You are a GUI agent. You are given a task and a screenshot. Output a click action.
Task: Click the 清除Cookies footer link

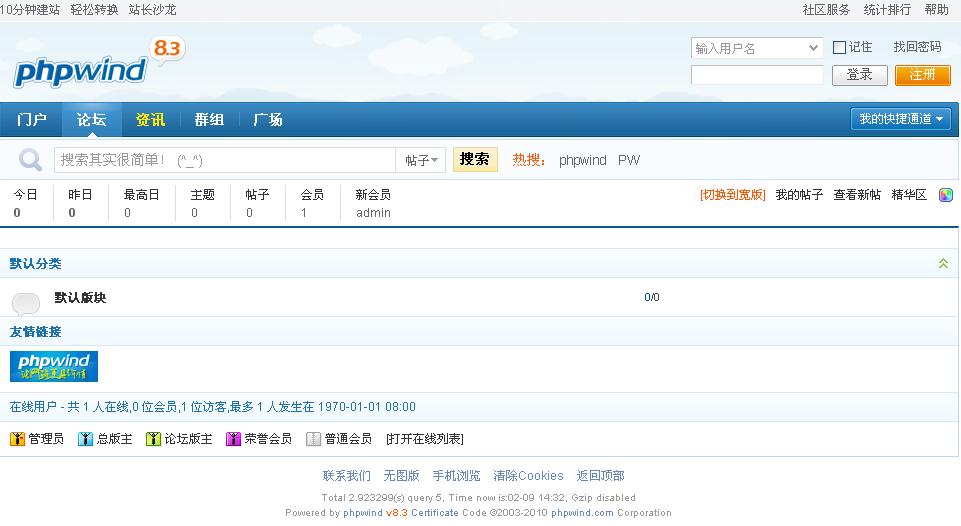click(528, 476)
